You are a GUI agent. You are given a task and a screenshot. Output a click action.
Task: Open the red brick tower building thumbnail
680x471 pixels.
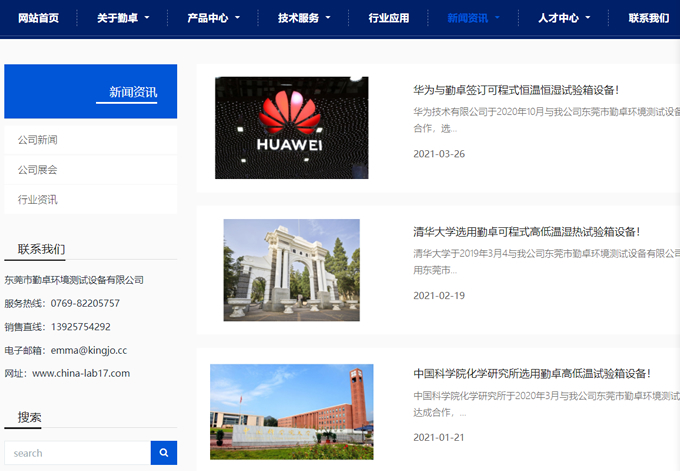point(292,412)
